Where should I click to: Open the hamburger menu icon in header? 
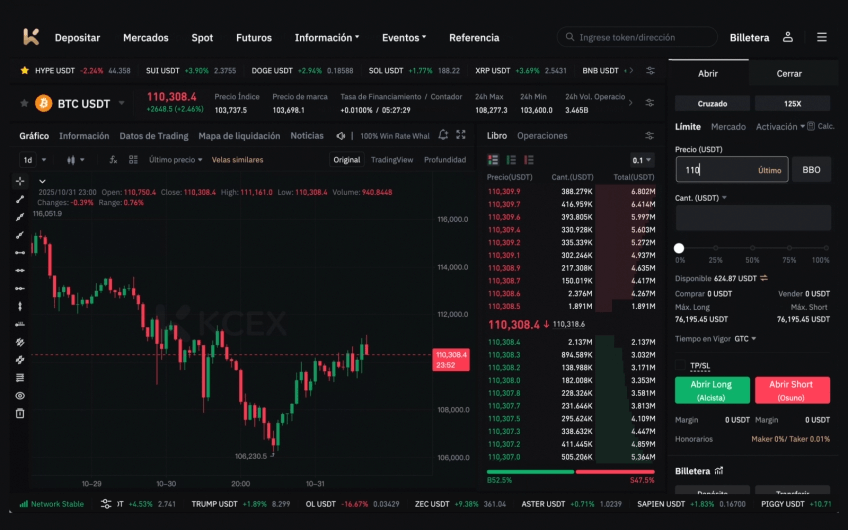click(x=822, y=37)
